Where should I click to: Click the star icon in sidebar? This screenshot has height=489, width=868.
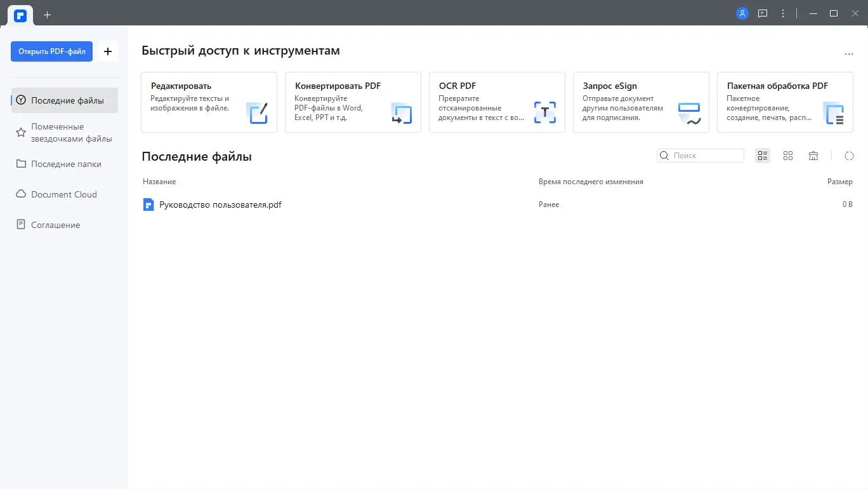[21, 133]
